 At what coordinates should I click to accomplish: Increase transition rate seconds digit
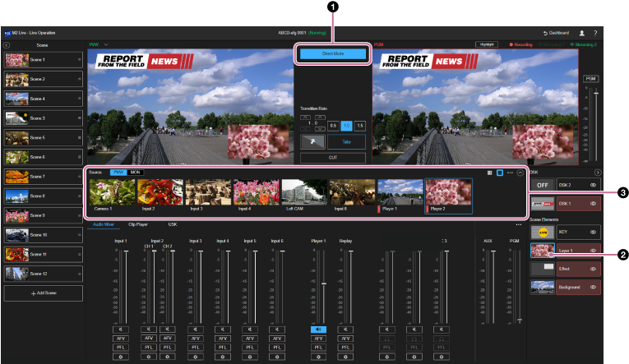pos(305,117)
